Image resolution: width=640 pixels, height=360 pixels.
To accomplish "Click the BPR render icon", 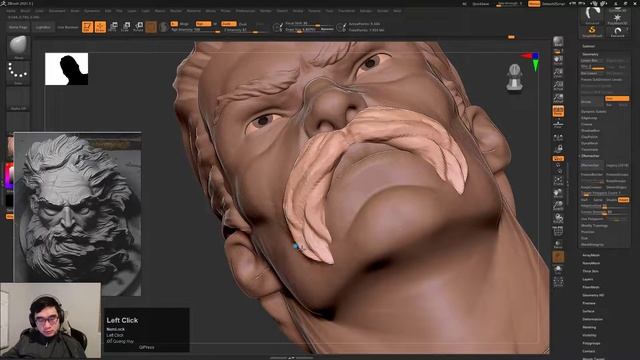I will click(558, 42).
